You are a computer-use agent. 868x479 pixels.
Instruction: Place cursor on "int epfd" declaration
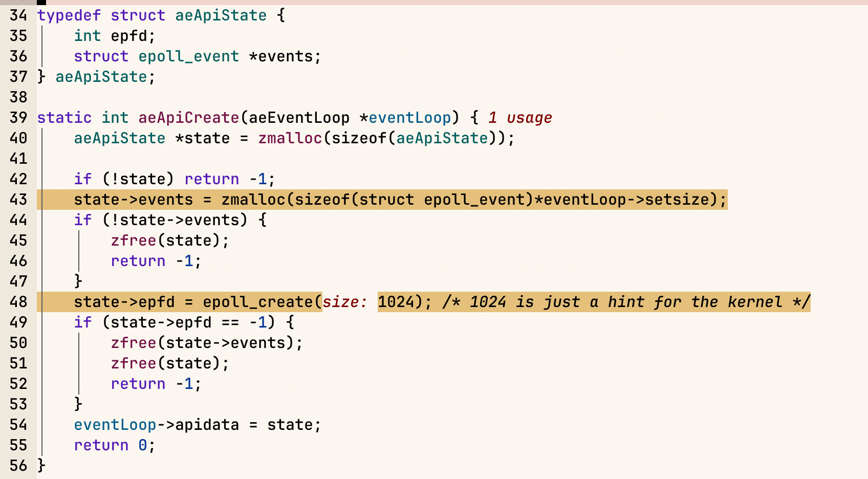pos(114,36)
